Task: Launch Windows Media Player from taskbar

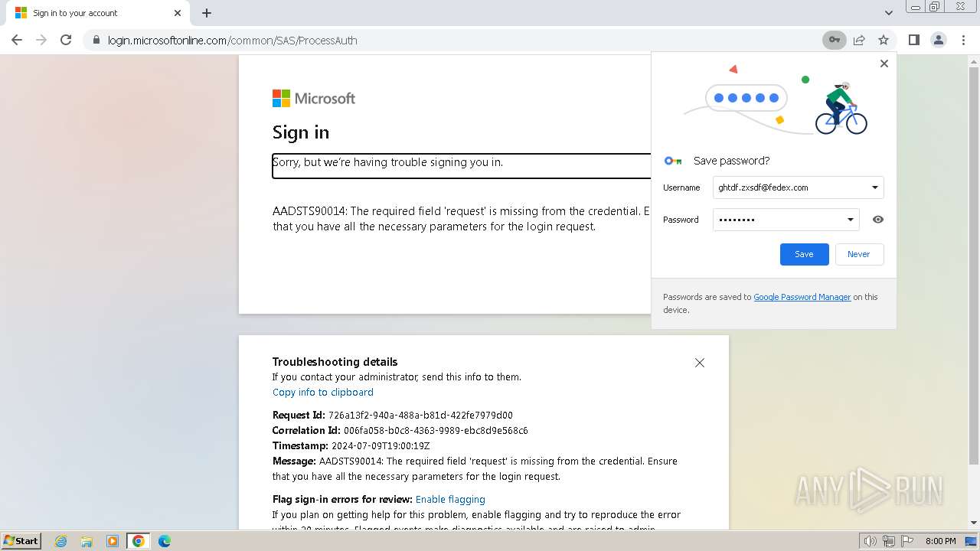Action: pos(113,541)
